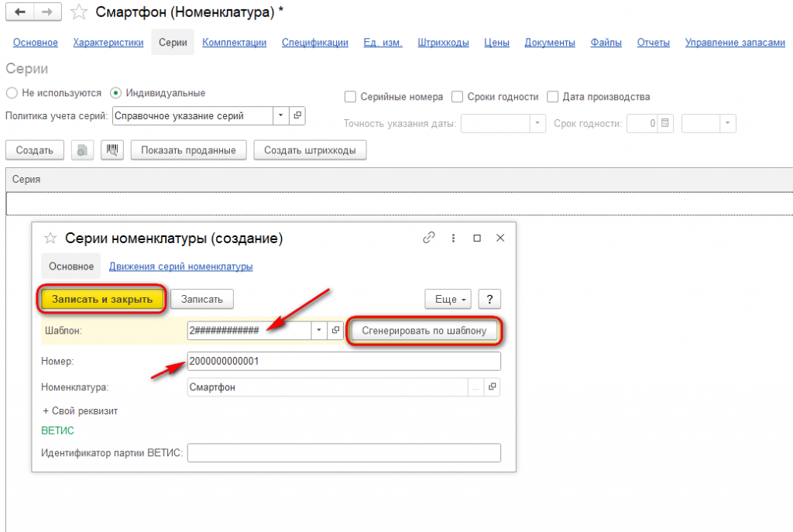Click the Создать button in the Серии toolbar

click(x=34, y=150)
